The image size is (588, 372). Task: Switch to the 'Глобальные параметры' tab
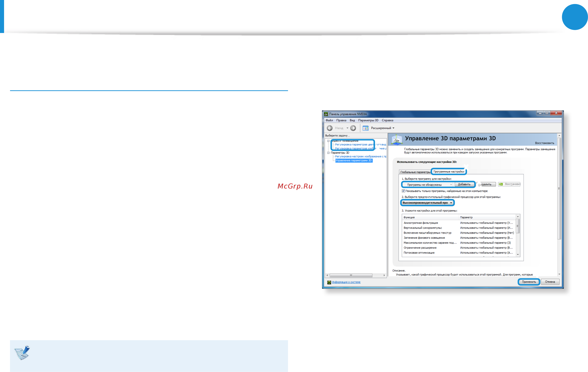coord(415,172)
